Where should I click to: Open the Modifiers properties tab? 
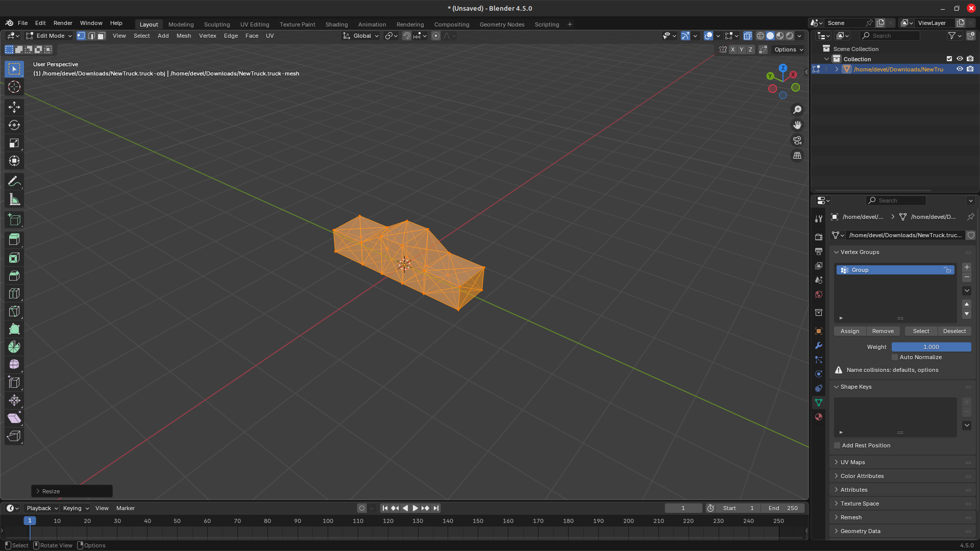(819, 345)
